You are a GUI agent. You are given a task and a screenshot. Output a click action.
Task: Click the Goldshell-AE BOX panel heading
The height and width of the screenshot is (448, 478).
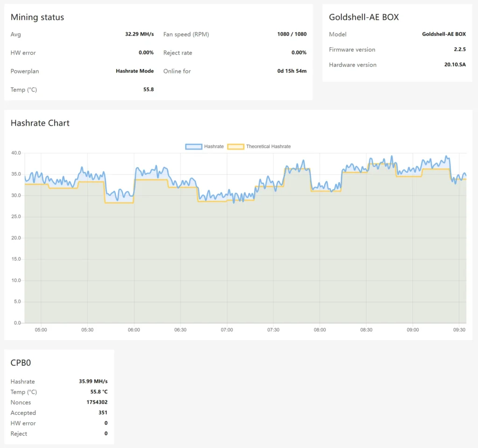click(x=364, y=17)
